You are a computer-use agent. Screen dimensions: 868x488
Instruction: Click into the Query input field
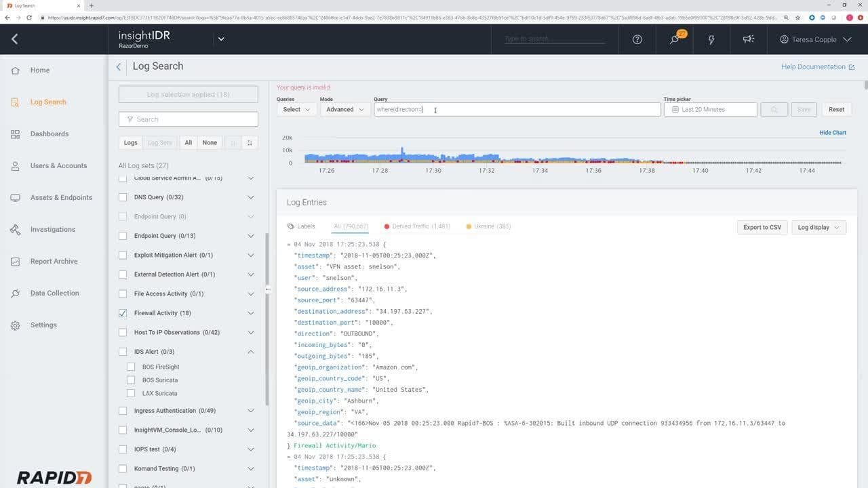tap(517, 109)
